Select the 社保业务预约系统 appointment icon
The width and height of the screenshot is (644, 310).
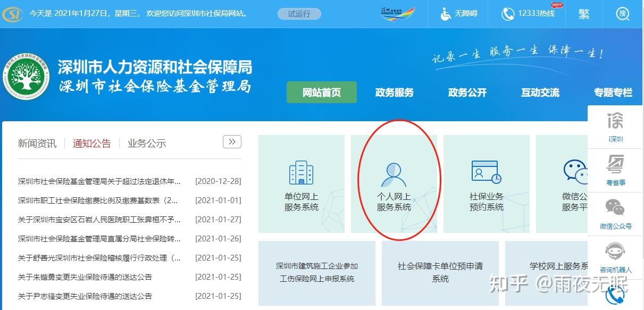pyautogui.click(x=486, y=172)
